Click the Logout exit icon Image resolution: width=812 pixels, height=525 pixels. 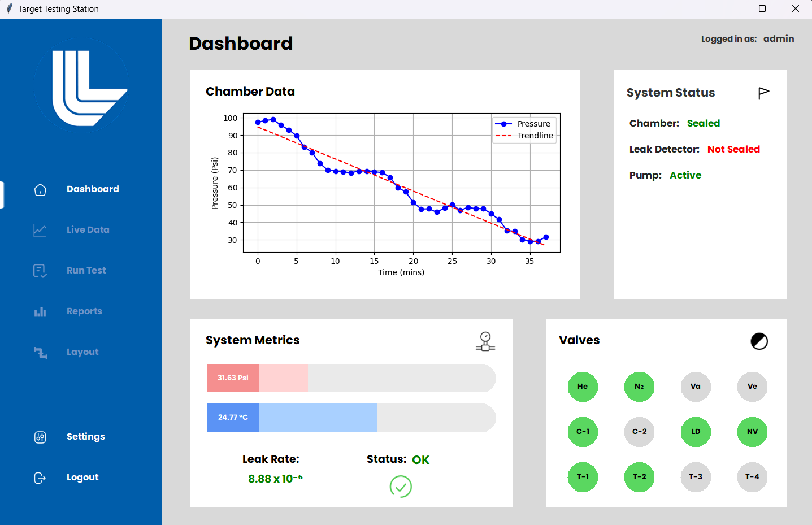(40, 478)
